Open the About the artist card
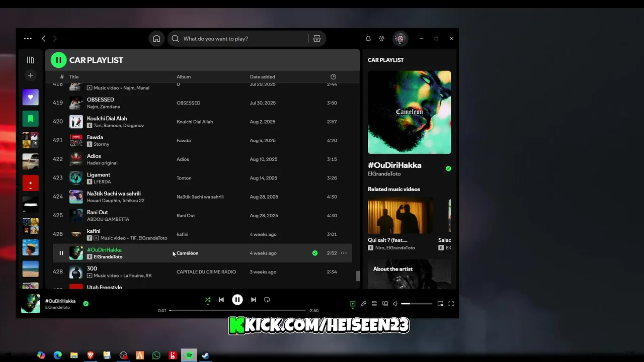 coord(410,274)
